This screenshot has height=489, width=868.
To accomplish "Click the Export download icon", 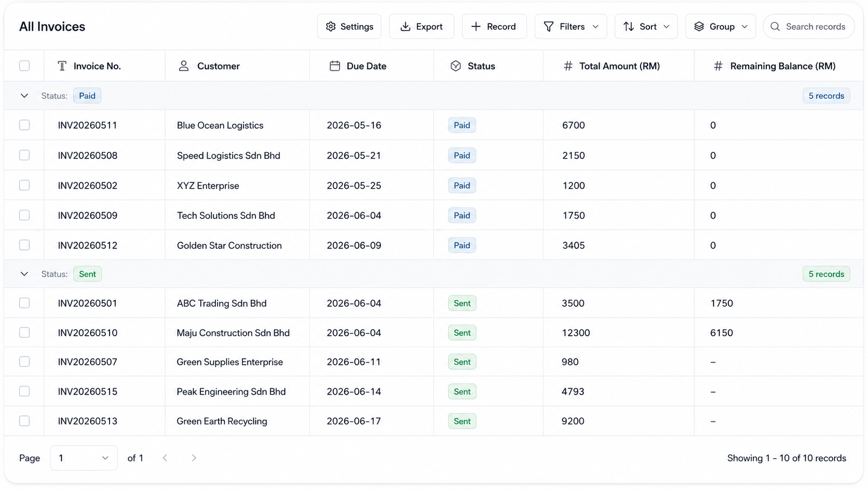I will 405,27.
